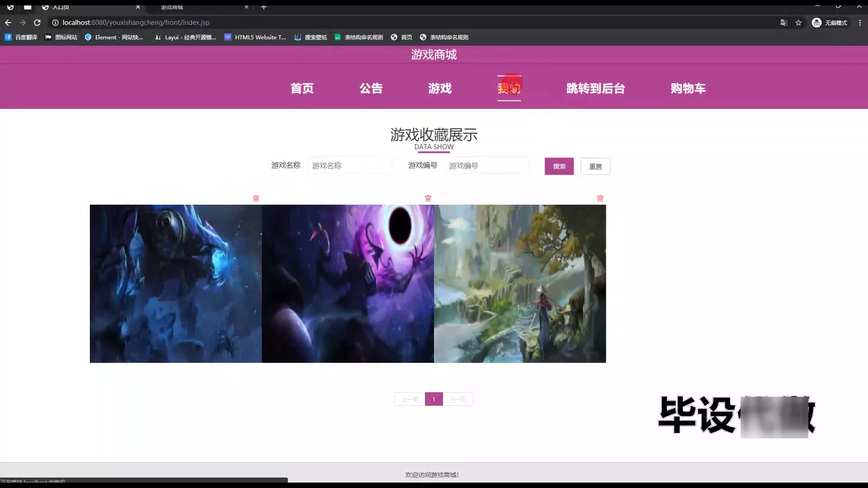This screenshot has height=488, width=868.
Task: Switch to the 游戏商城 browser tab
Action: pos(199,7)
